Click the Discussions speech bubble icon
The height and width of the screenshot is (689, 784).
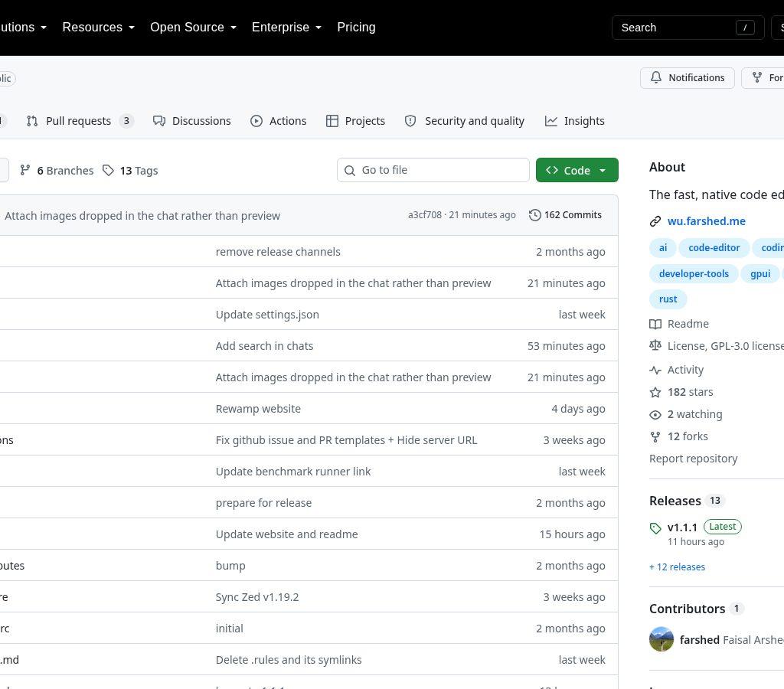159,121
